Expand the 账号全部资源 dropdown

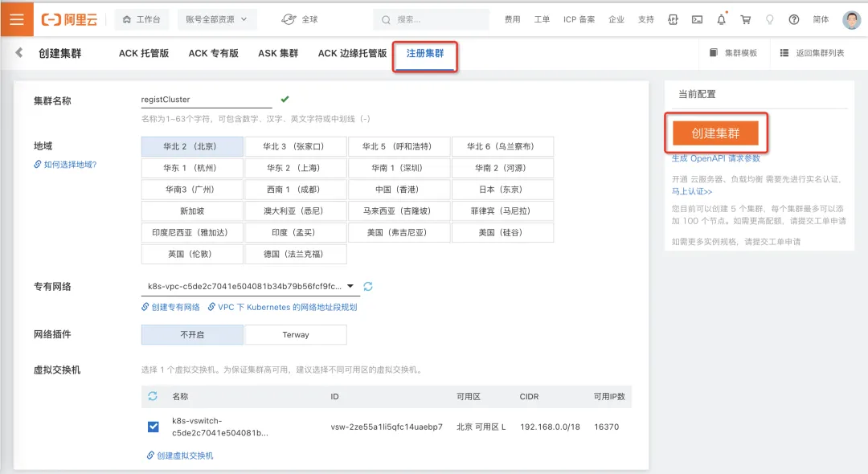point(216,19)
